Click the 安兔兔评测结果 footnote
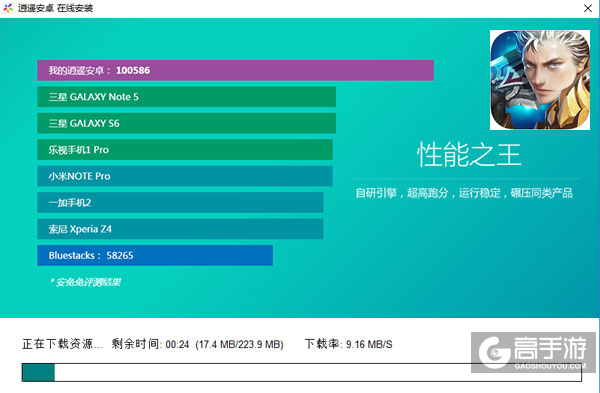 click(85, 282)
